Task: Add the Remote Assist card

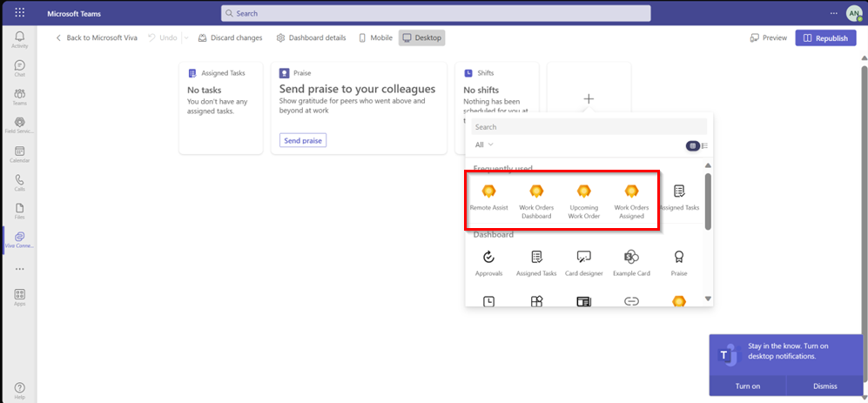Action: pyautogui.click(x=488, y=198)
